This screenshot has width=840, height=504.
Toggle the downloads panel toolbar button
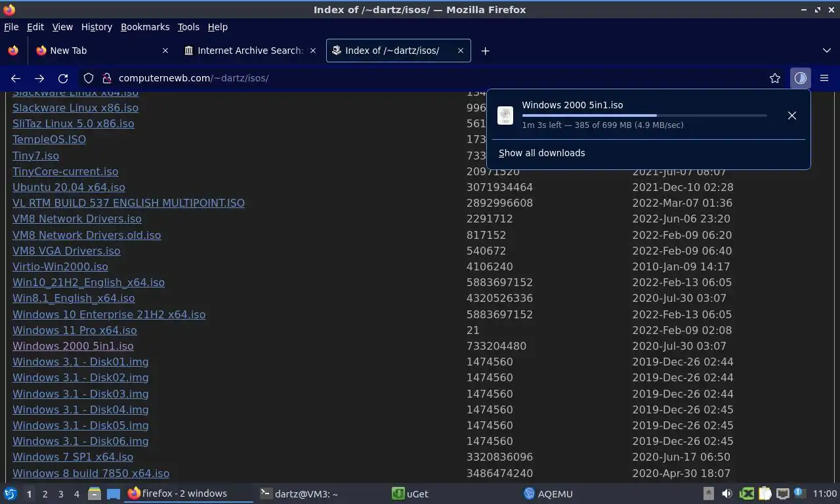(x=801, y=78)
